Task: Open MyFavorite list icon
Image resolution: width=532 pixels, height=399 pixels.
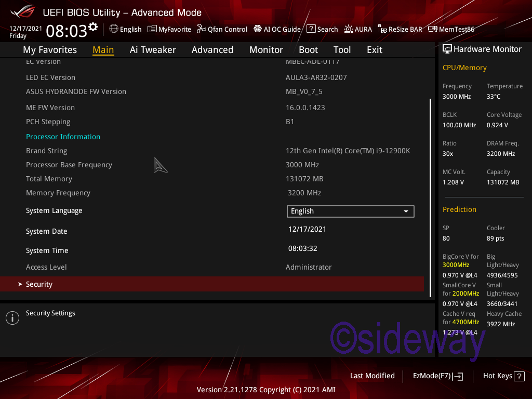Action: tap(152, 29)
